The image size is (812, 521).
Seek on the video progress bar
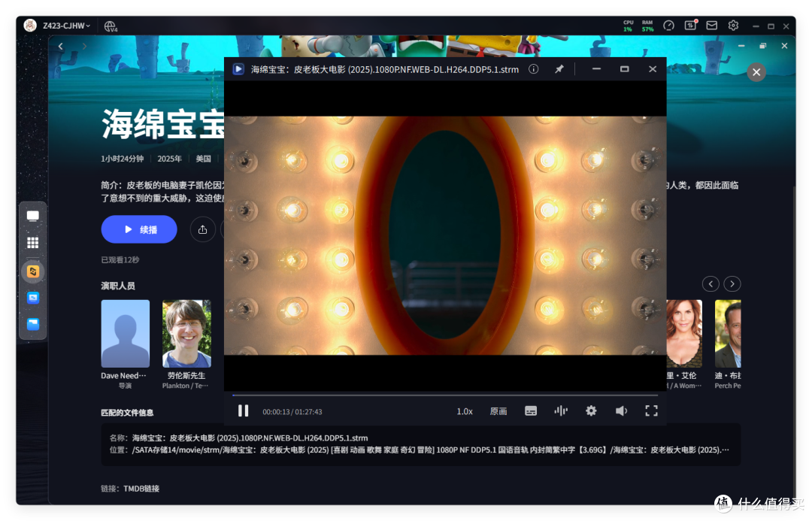445,395
